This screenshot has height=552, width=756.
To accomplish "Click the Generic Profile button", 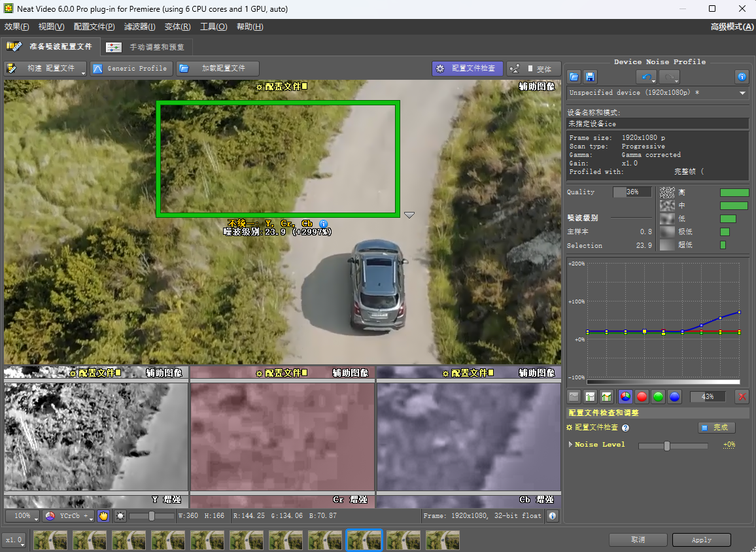I will 130,68.
